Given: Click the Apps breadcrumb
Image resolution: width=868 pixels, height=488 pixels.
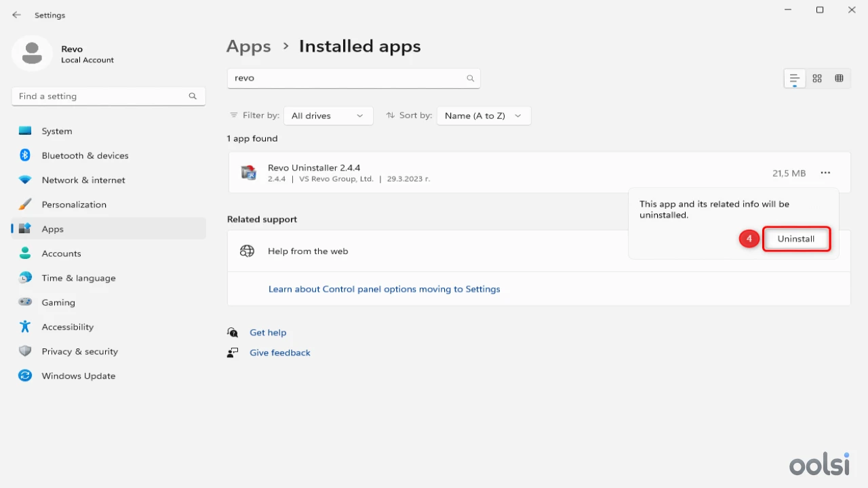Looking at the screenshot, I should [x=249, y=46].
